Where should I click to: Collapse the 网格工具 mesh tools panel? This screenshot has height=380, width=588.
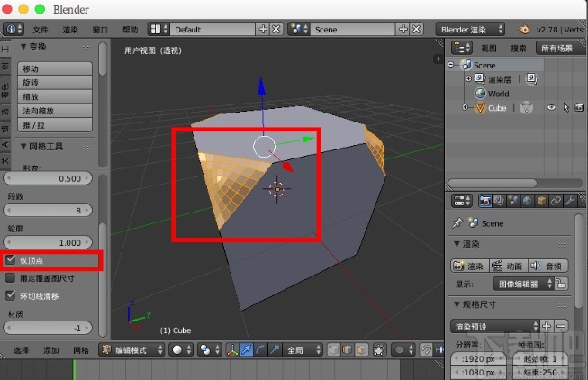click(23, 146)
